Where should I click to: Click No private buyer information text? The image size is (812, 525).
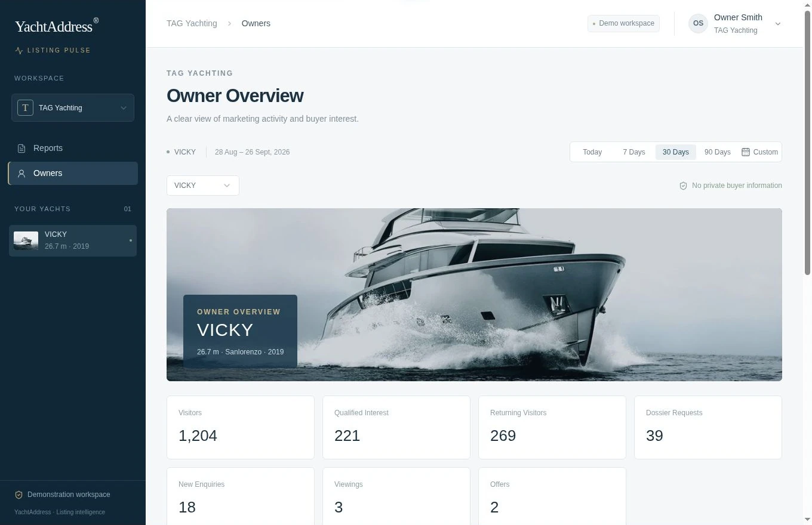pos(737,186)
